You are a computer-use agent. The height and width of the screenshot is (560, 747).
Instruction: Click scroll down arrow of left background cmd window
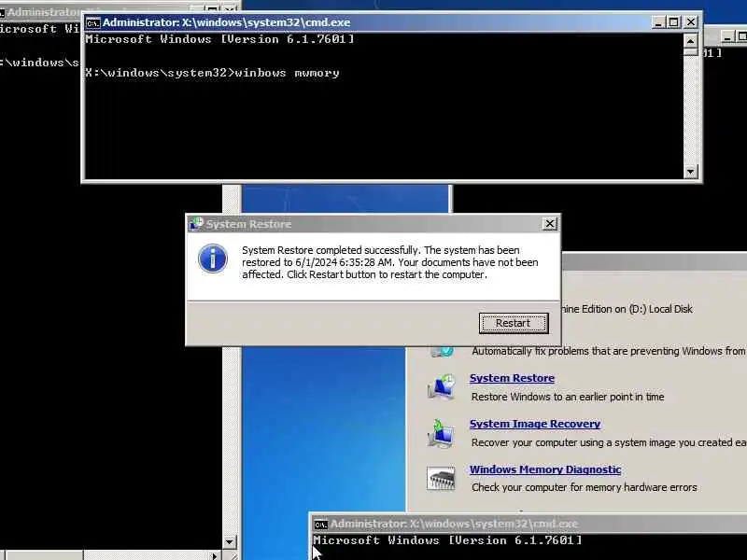(229, 542)
